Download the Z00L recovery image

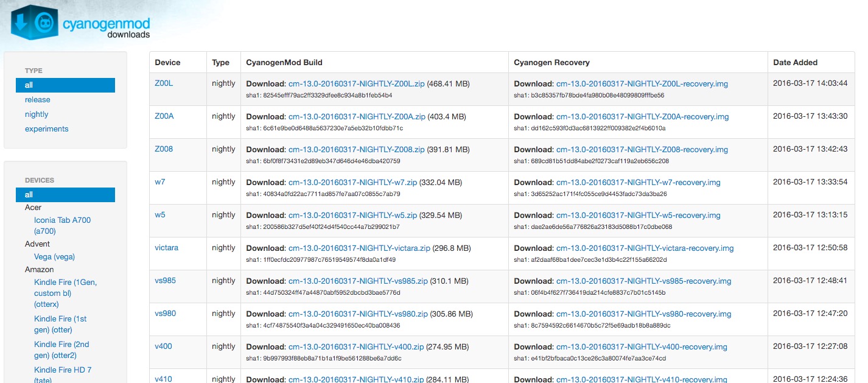pos(642,83)
